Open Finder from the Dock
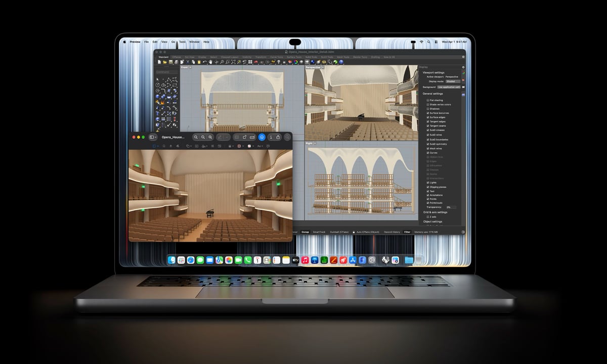The image size is (607, 364). [x=171, y=260]
